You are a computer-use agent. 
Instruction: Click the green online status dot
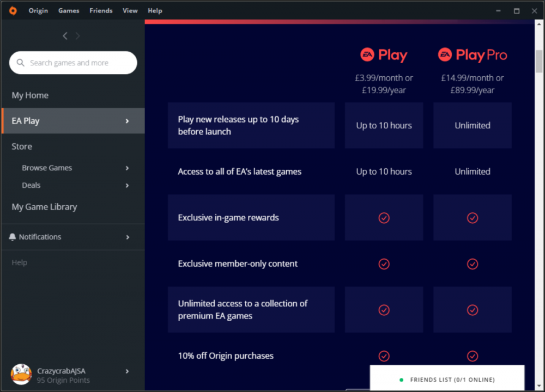402,380
